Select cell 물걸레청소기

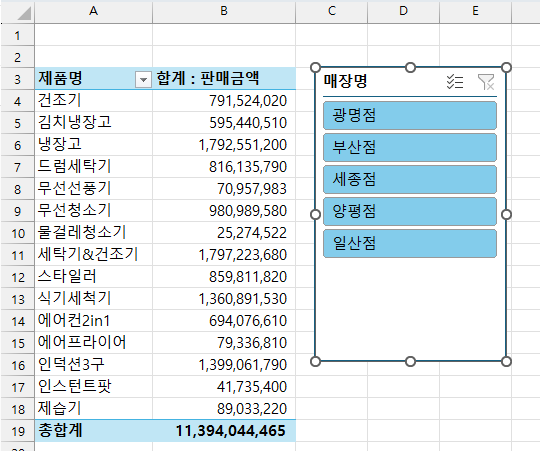[93, 233]
